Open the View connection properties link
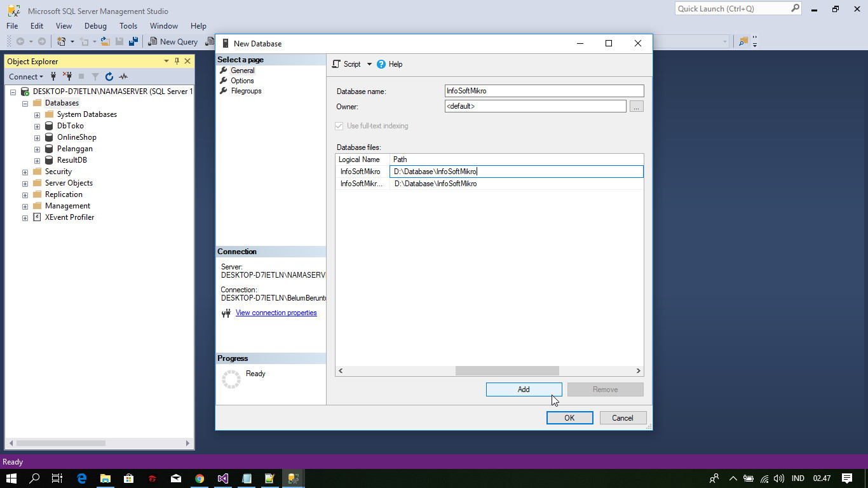The height and width of the screenshot is (488, 868). (x=276, y=312)
